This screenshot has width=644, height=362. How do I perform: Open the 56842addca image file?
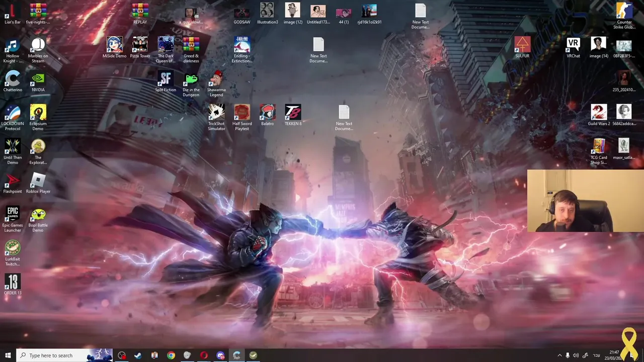point(624,115)
